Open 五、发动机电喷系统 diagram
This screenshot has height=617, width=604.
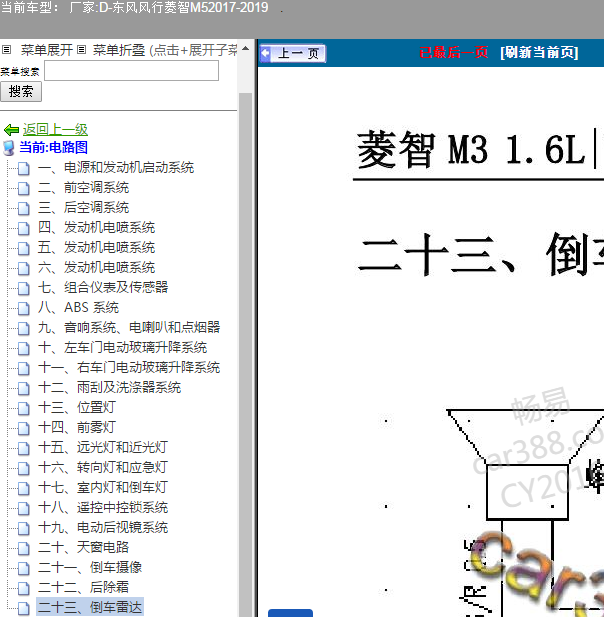(96, 248)
